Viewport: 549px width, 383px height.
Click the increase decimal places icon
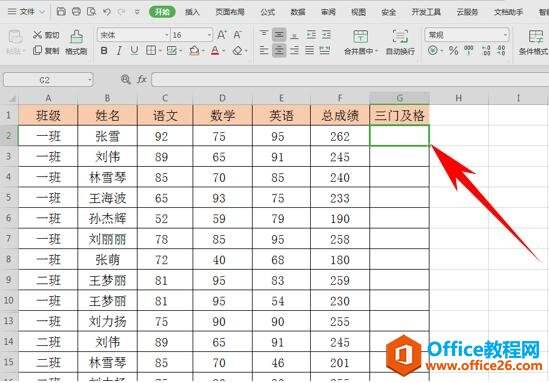pos(486,50)
